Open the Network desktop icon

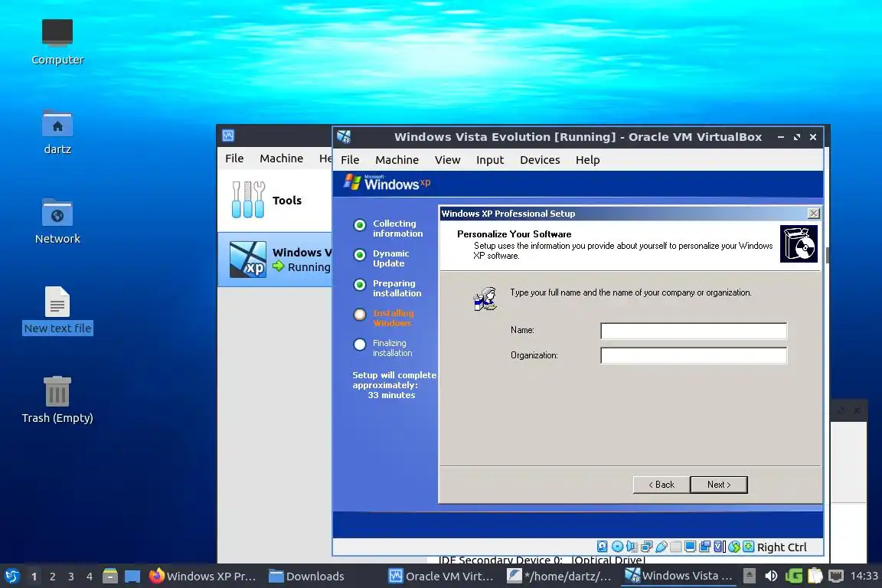[57, 221]
